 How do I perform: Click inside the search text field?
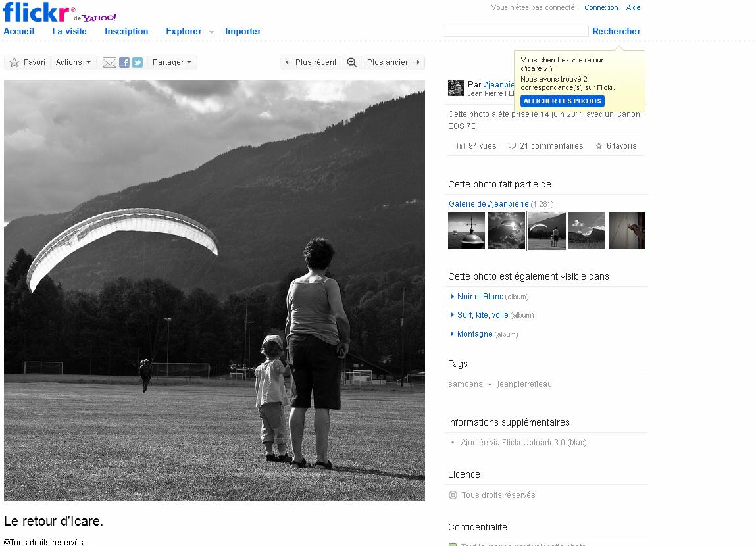point(515,31)
